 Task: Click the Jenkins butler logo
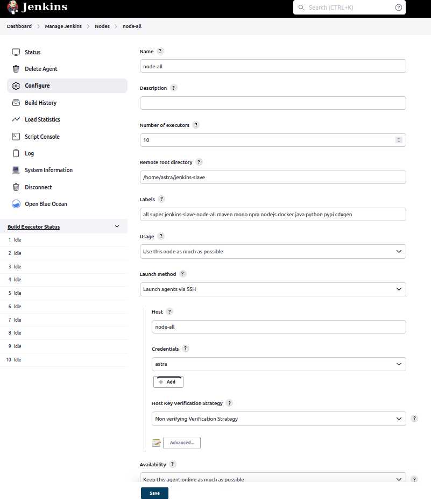click(12, 8)
